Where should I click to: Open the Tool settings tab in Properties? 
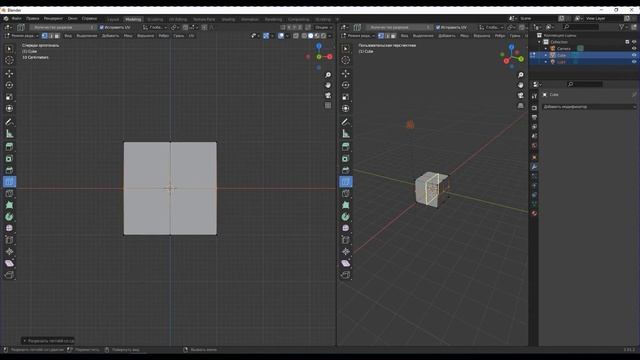[534, 96]
